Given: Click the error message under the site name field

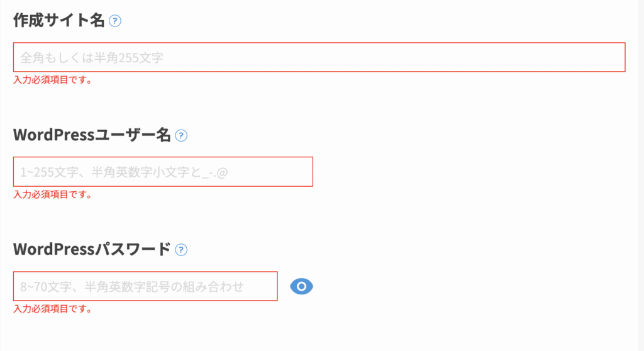Looking at the screenshot, I should pyautogui.click(x=53, y=81).
